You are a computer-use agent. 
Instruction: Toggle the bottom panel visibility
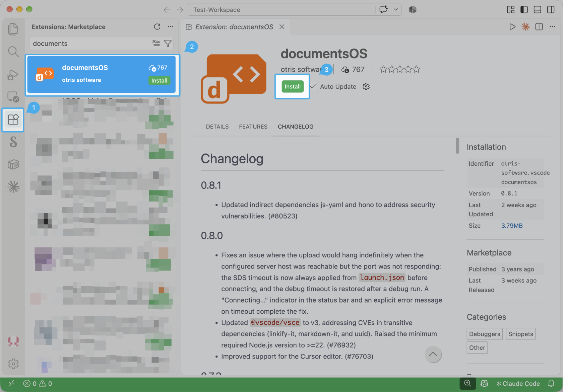[538, 10]
